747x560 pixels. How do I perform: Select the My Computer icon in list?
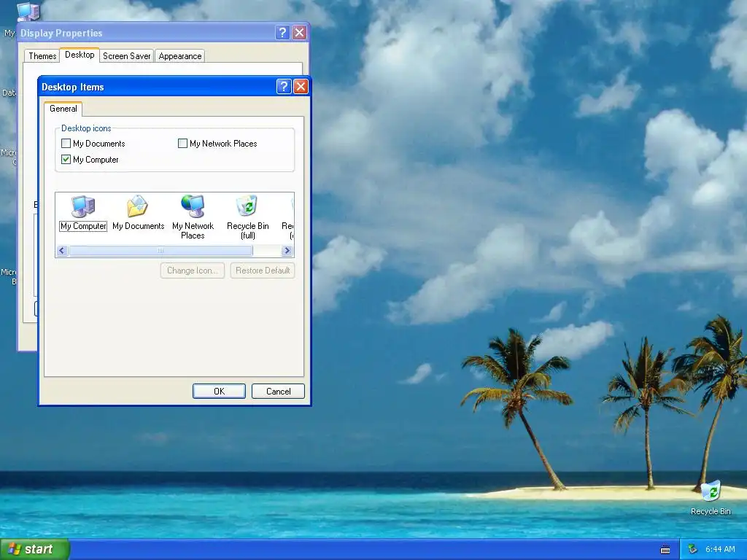point(83,213)
